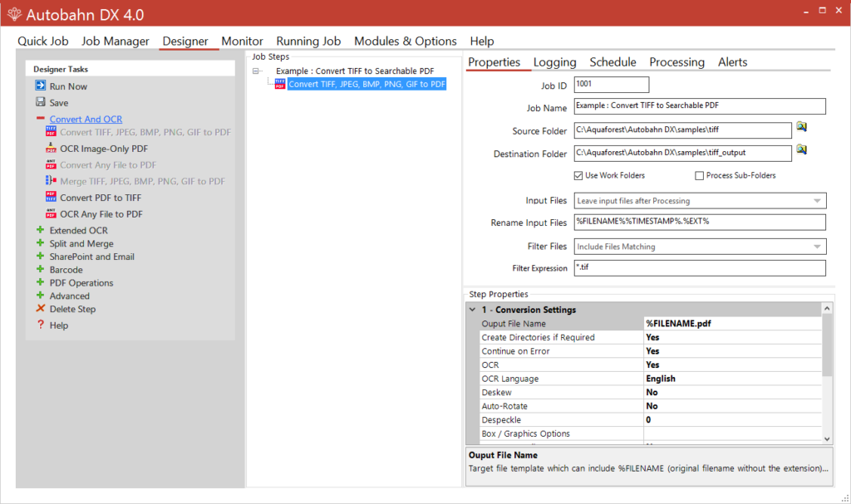Uncheck the Use Work Folders checkbox

pos(578,175)
